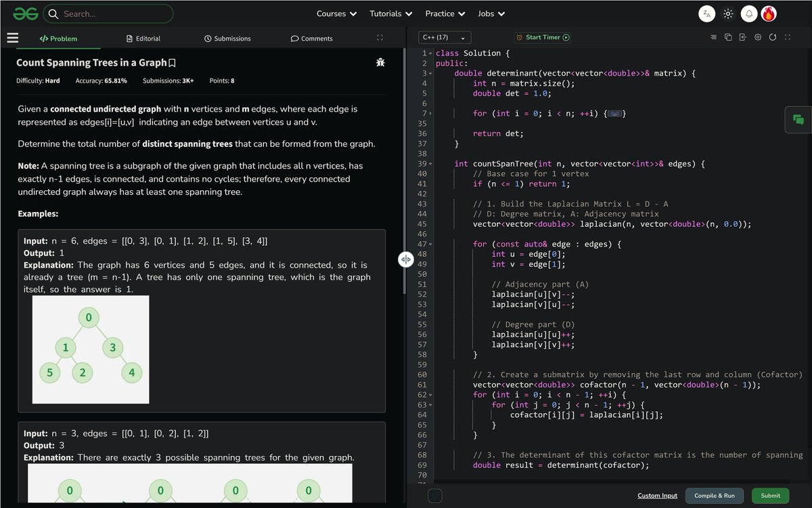Click the panel divider resize handle

(x=405, y=259)
